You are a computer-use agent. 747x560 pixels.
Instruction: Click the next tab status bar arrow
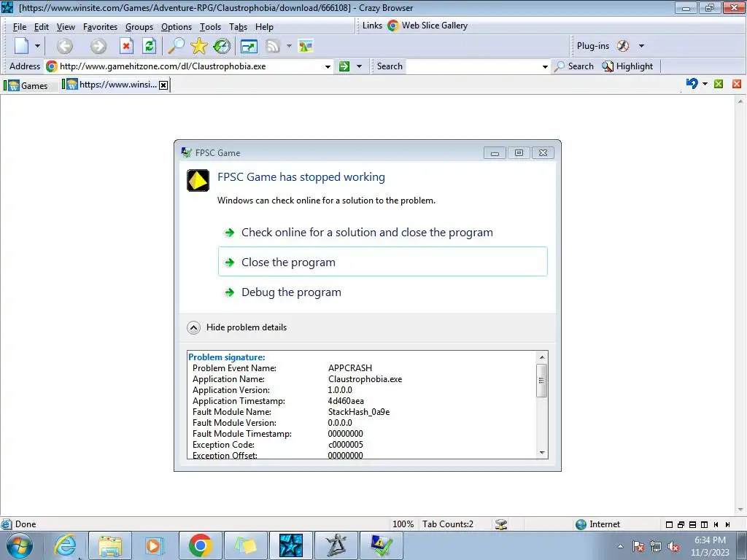[727, 524]
